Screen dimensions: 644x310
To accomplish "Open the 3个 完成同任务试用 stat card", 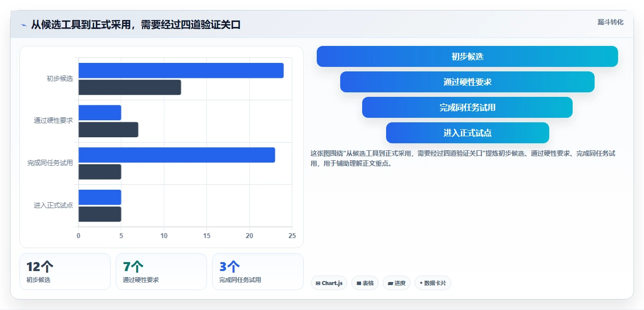I will click(258, 272).
